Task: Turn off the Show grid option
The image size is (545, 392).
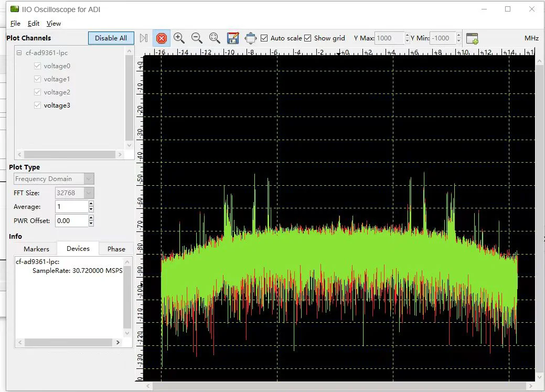Action: 307,38
